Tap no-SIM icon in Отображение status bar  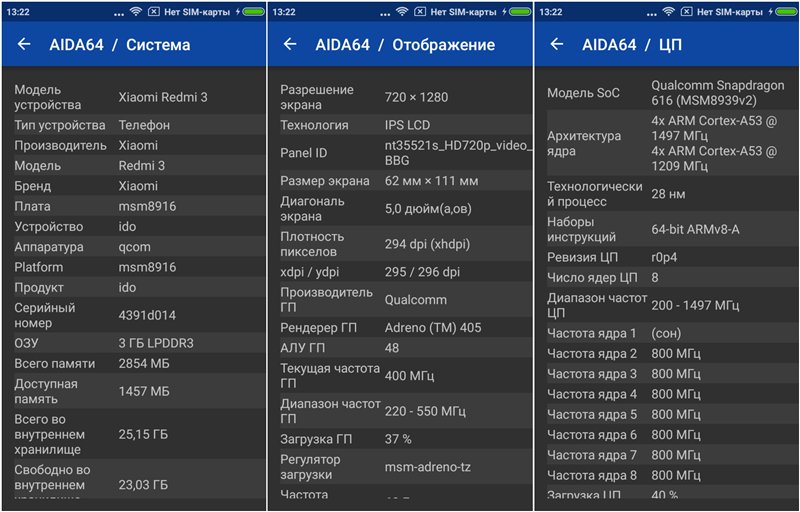click(x=420, y=12)
